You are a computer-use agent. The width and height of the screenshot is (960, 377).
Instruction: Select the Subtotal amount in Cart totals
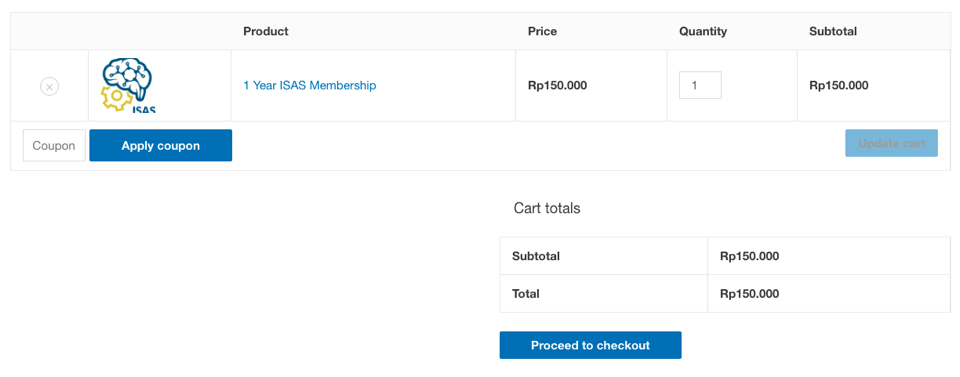tap(749, 256)
